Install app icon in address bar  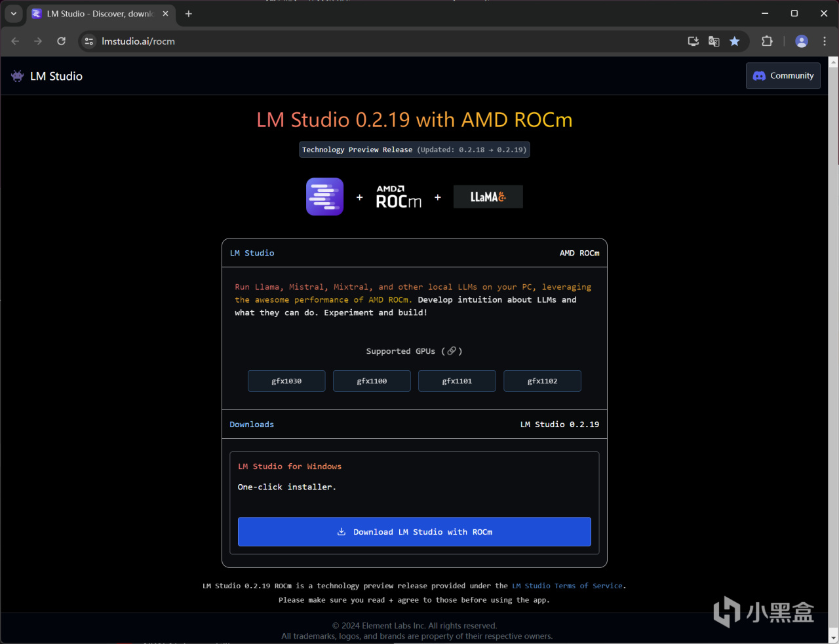pyautogui.click(x=693, y=41)
